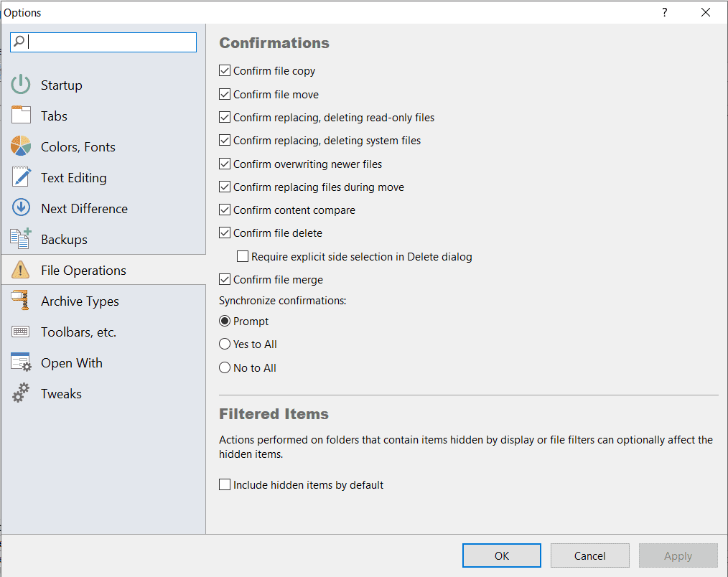
Task: Choose the No to All radio option
Action: pos(225,368)
